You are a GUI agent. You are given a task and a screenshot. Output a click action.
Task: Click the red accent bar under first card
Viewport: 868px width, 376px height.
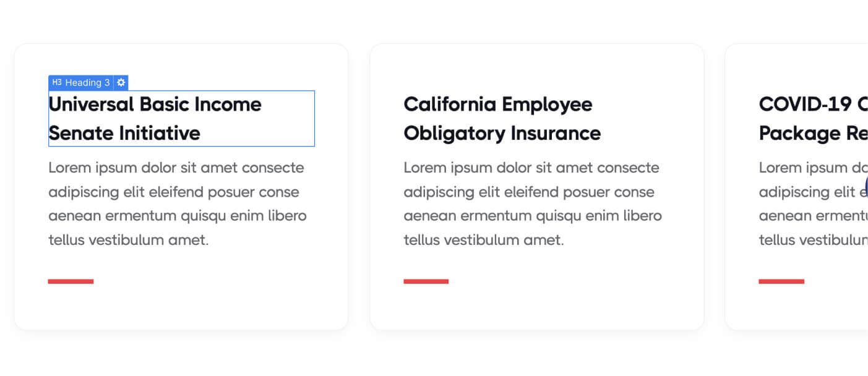(71, 281)
